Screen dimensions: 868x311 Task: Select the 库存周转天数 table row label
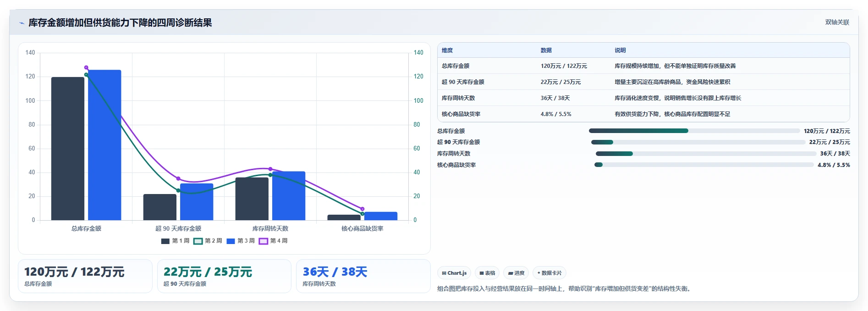click(x=458, y=98)
